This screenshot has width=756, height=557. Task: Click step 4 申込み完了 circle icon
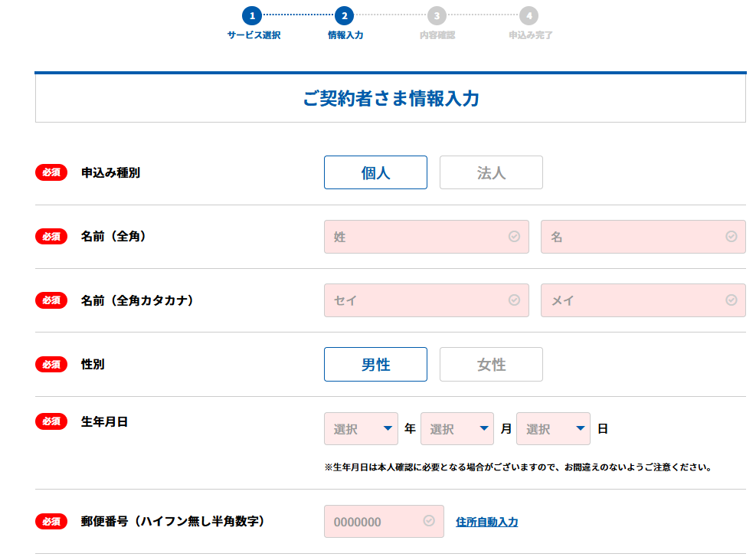point(529,15)
